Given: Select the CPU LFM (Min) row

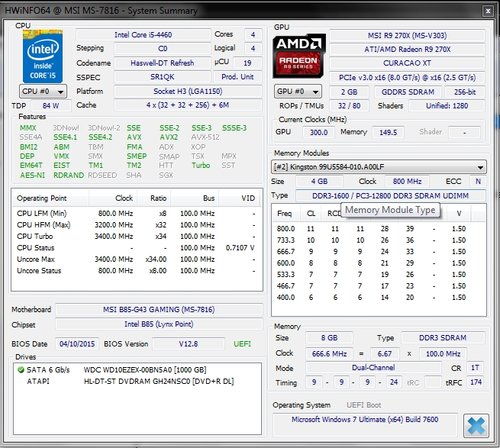Looking at the screenshot, I should [136, 214].
